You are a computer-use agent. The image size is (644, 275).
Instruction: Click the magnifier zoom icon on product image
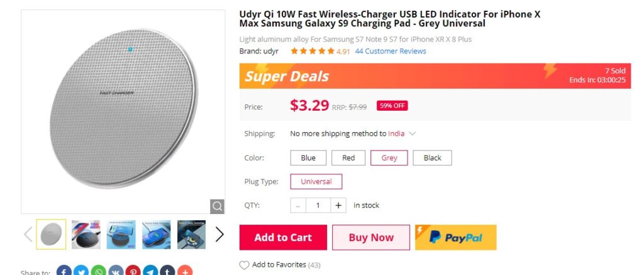click(217, 206)
